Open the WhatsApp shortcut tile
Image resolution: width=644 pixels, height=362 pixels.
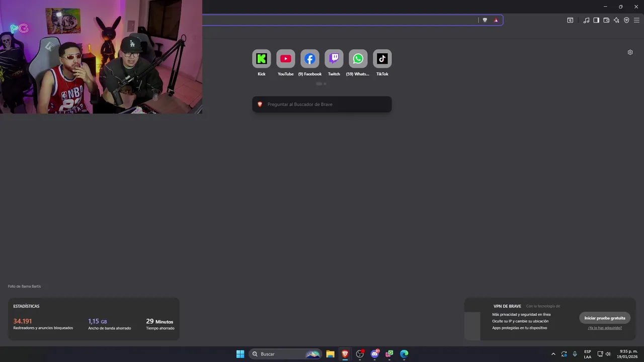pos(358,59)
